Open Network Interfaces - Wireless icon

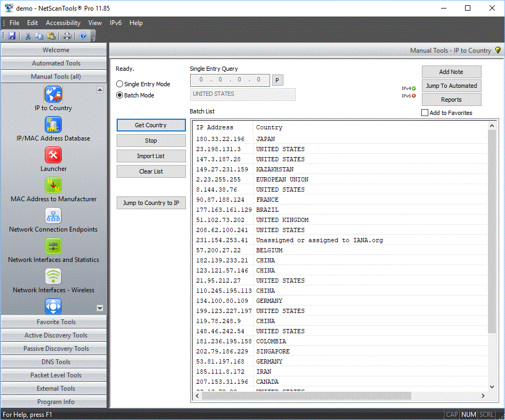pyautogui.click(x=53, y=276)
